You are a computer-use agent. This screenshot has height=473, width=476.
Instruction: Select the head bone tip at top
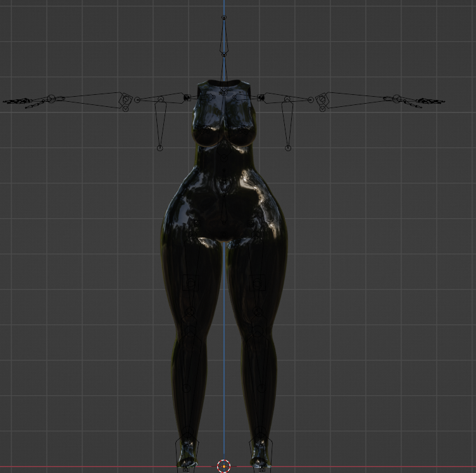pos(224,18)
